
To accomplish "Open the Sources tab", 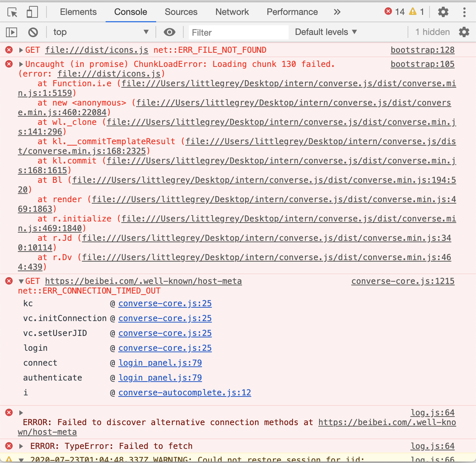I will pos(181,12).
